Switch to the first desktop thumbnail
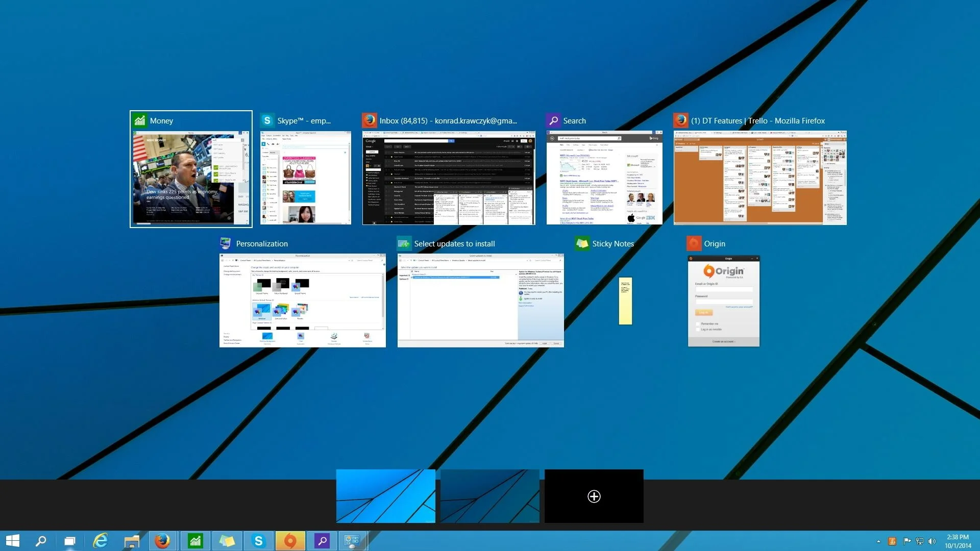 (385, 496)
